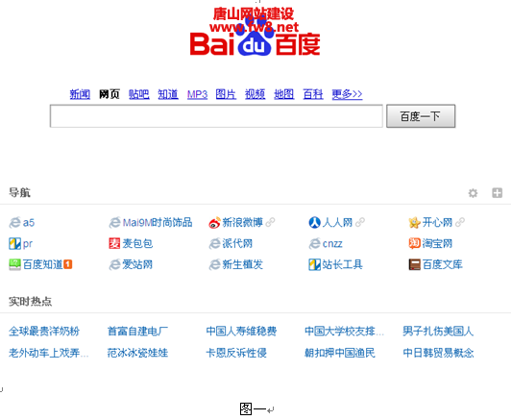Click the Baidu Wenku (百度文库) book icon
This screenshot has height=420, width=512.
pos(414,264)
